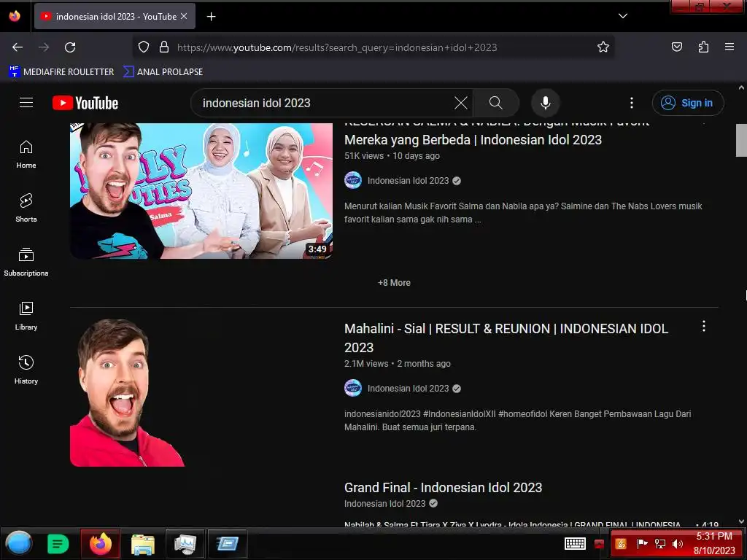Viewport: 747px width, 560px height.
Task: Bookmark this page with star
Action: (x=603, y=47)
